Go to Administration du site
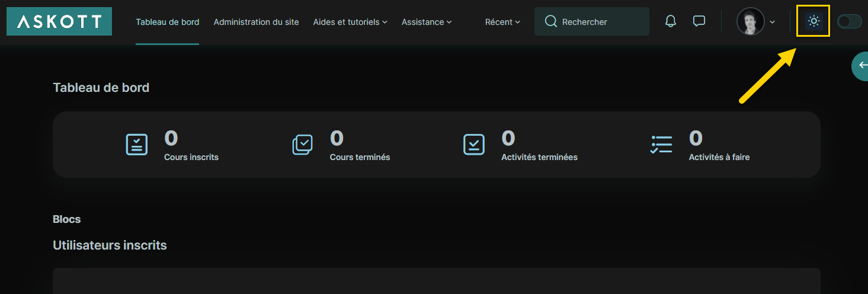The height and width of the screenshot is (294, 868). [x=256, y=22]
